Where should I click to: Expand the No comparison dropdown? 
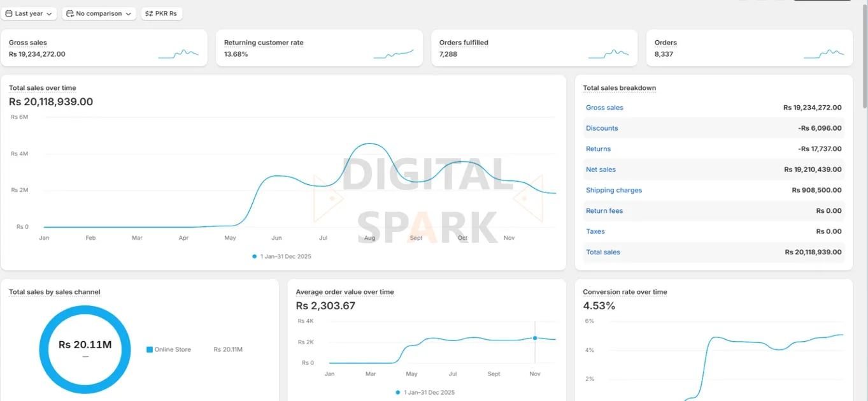click(99, 13)
